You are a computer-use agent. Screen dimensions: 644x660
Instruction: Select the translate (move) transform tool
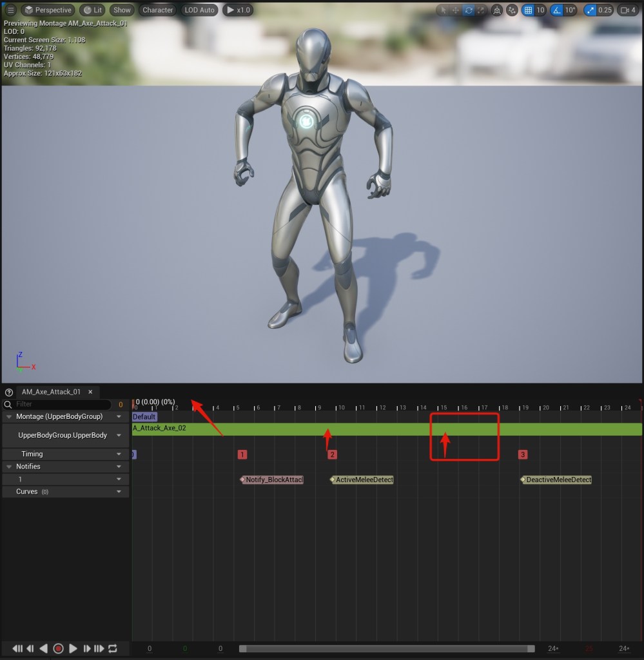(x=456, y=10)
